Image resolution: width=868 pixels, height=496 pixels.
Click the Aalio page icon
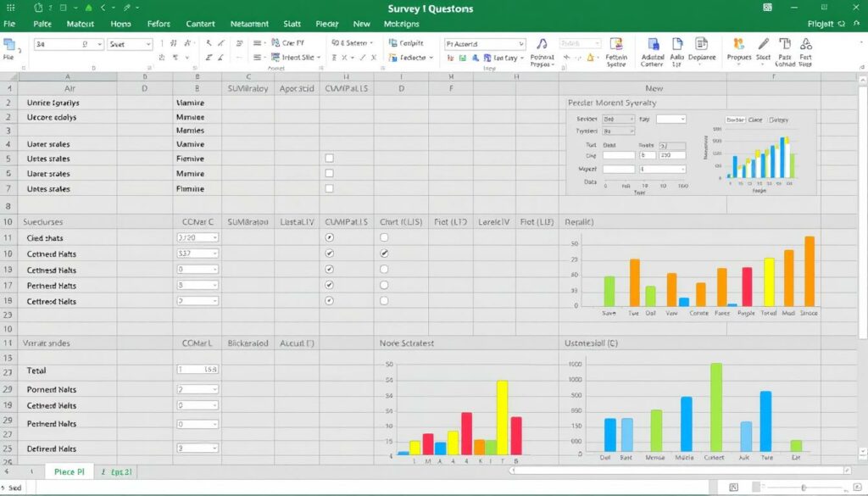coord(677,44)
